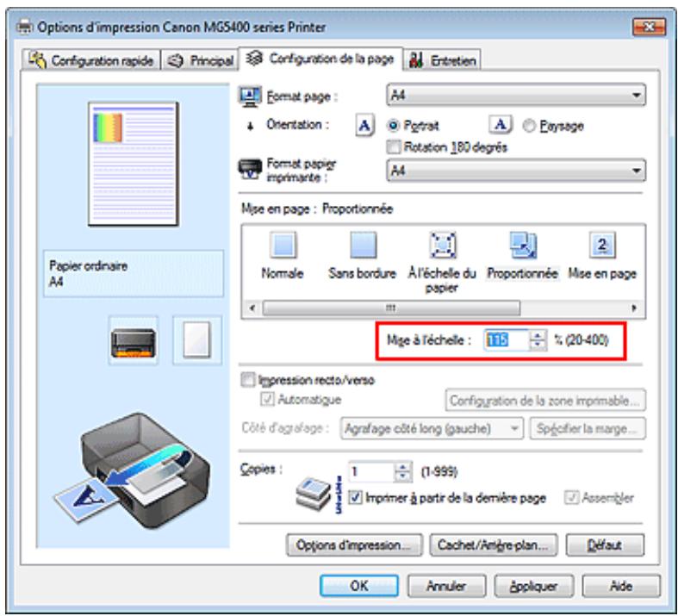Screen dimensions: 678x616
Task: Select the Normale layout icon
Action: coord(283,245)
